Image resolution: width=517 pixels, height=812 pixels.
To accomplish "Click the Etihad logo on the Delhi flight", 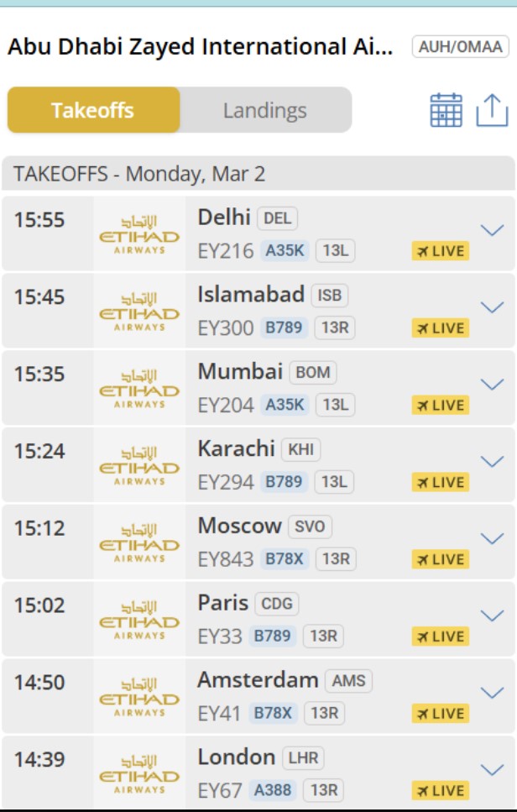I will coord(139,233).
